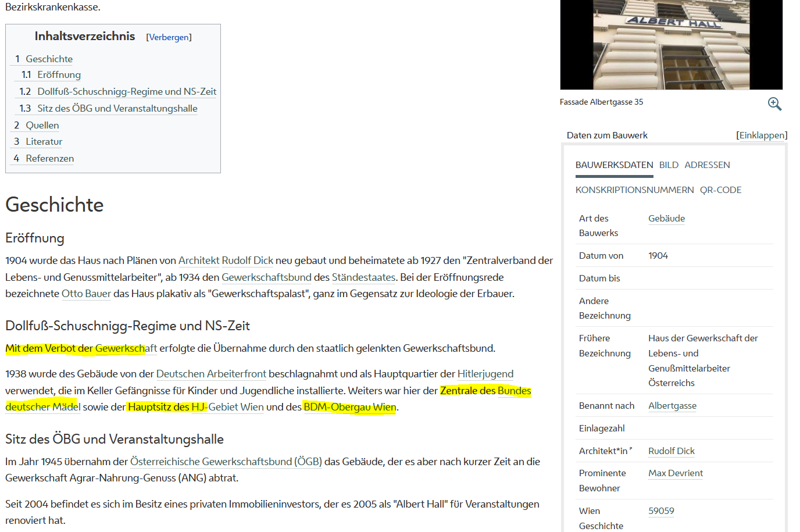Go to Quellen section from contents
The width and height of the screenshot is (800, 532).
tap(42, 126)
